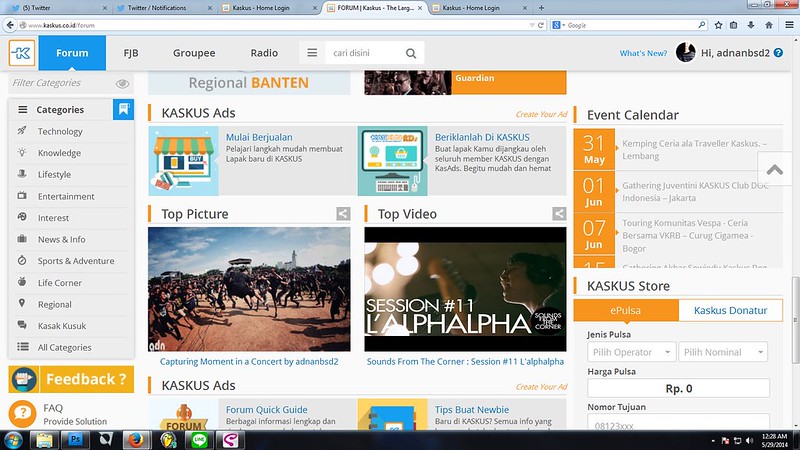This screenshot has width=800, height=450.
Task: Open the Technology category
Action: pyautogui.click(x=60, y=131)
